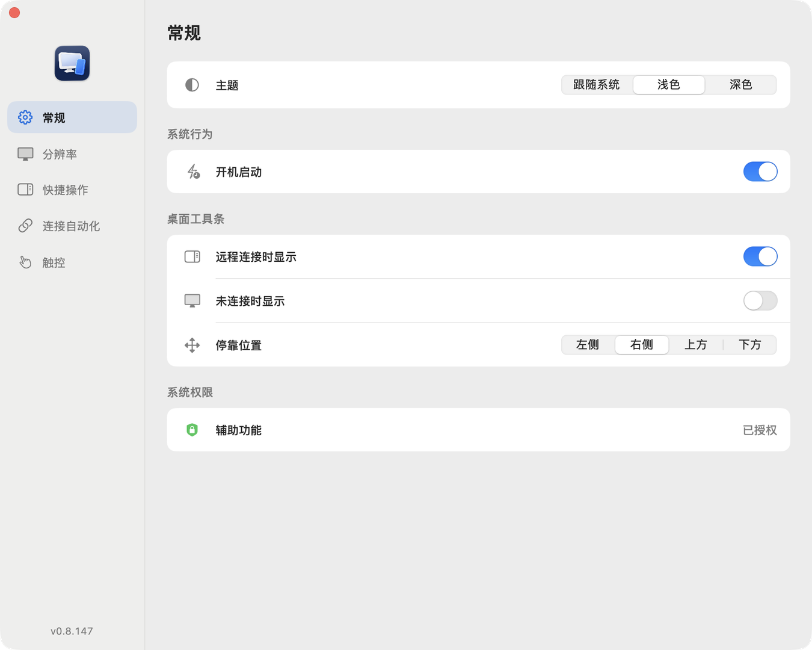
Task: Click the 系统行为 section heading
Action: 189,134
